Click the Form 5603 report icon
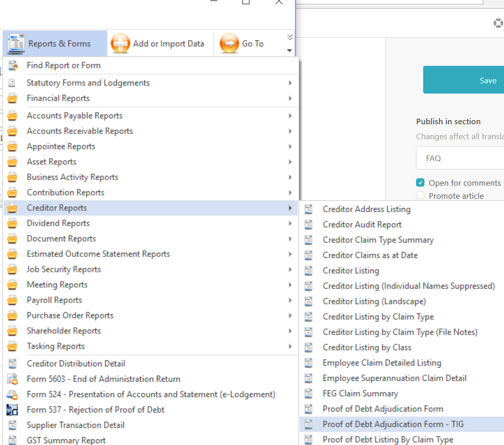Screen dimensions: 504x445 point(13,379)
